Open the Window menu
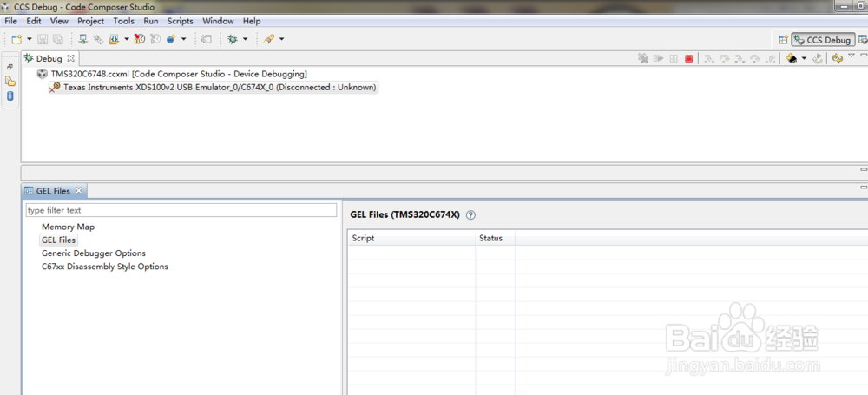The image size is (868, 395). (218, 21)
